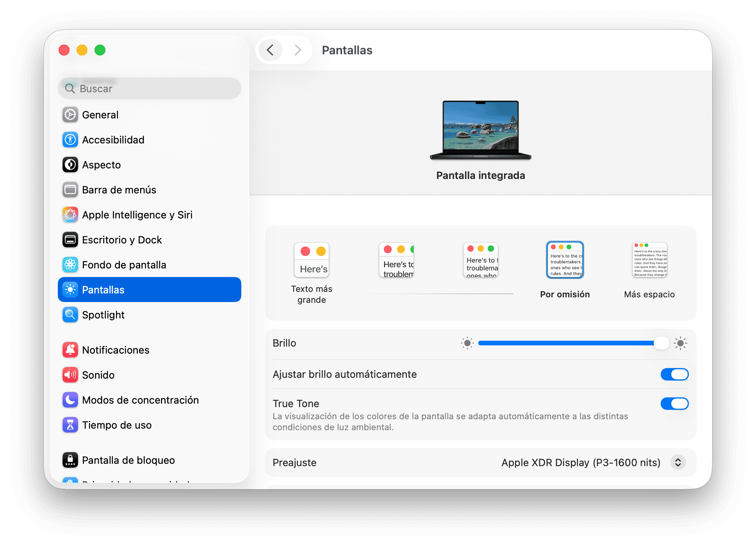Click the back navigation arrow
This screenshot has height=547, width=756.
(270, 50)
